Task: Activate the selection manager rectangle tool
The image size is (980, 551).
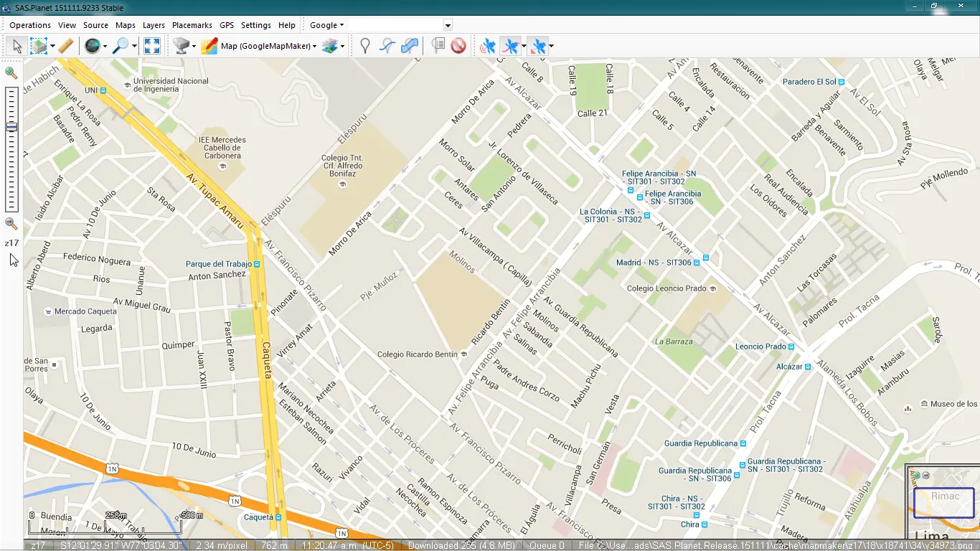Action: tap(38, 47)
